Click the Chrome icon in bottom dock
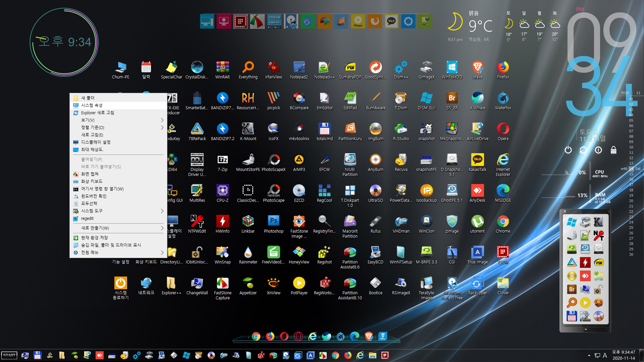Image resolution: width=644 pixels, height=362 pixels. (256, 336)
